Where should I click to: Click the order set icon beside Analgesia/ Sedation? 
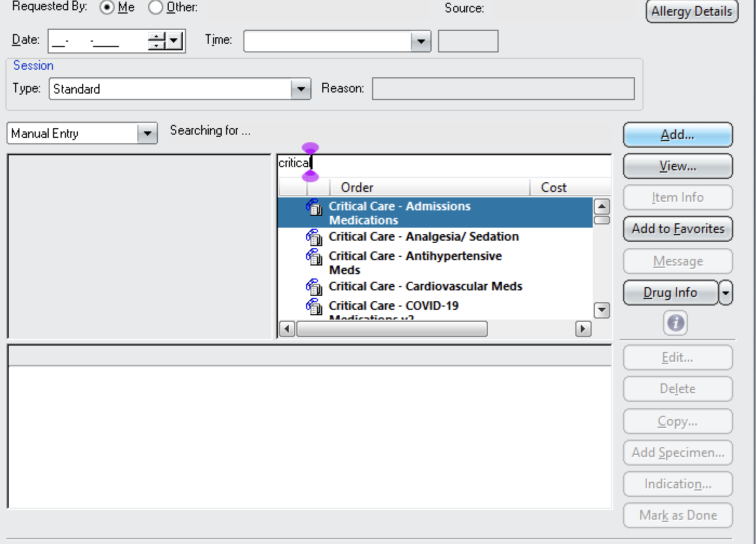coord(314,237)
